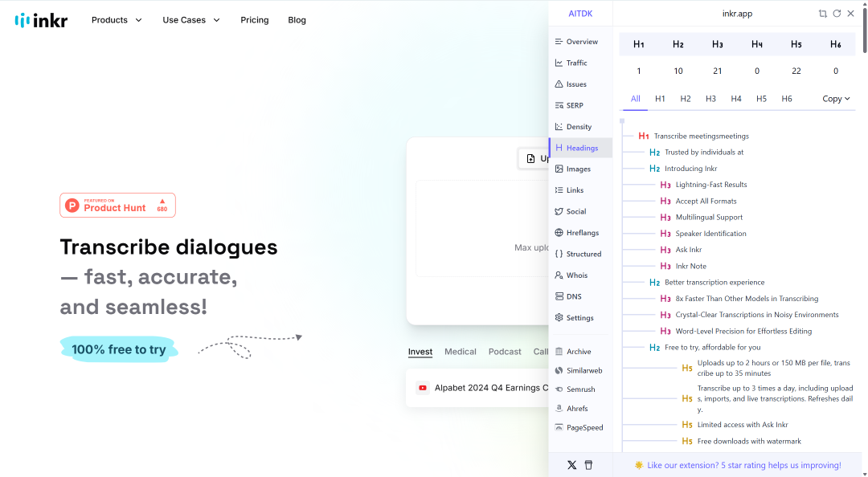This screenshot has height=477, width=868.
Task: Click the H1 'Transcribe meetingsmeetings' heading row
Action: [x=694, y=137]
